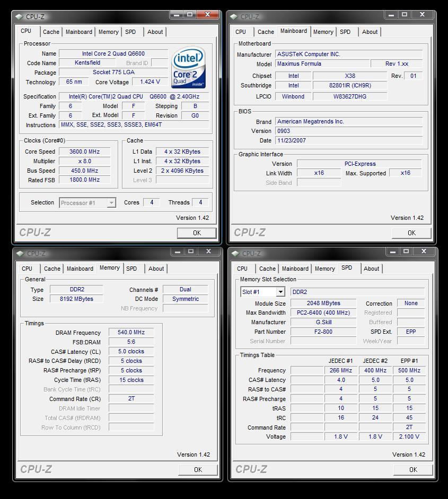Select SPD tab in the Mainboard window
This screenshot has width=448, height=499.
tap(345, 32)
